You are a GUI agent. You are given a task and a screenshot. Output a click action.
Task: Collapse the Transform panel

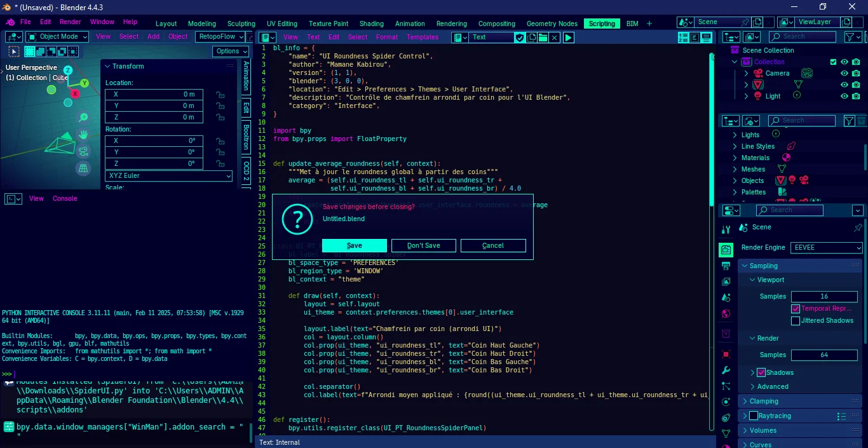point(168,67)
